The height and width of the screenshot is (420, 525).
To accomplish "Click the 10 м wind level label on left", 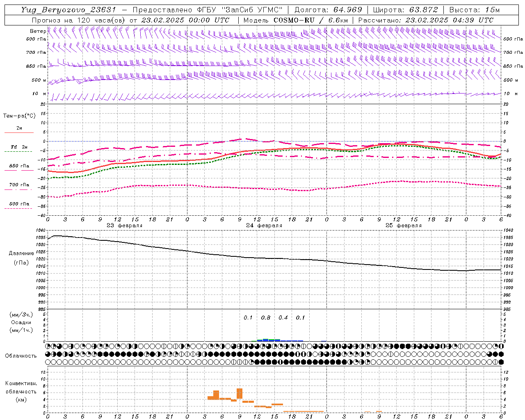I will (39, 94).
